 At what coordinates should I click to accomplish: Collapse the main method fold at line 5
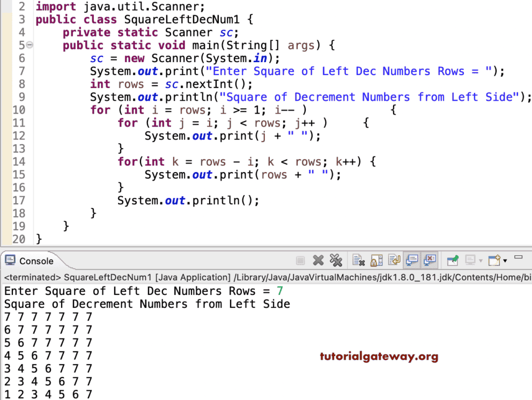pyautogui.click(x=29, y=45)
